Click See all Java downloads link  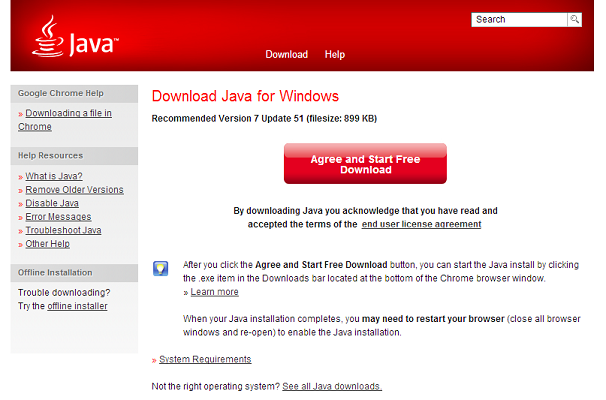(332, 386)
